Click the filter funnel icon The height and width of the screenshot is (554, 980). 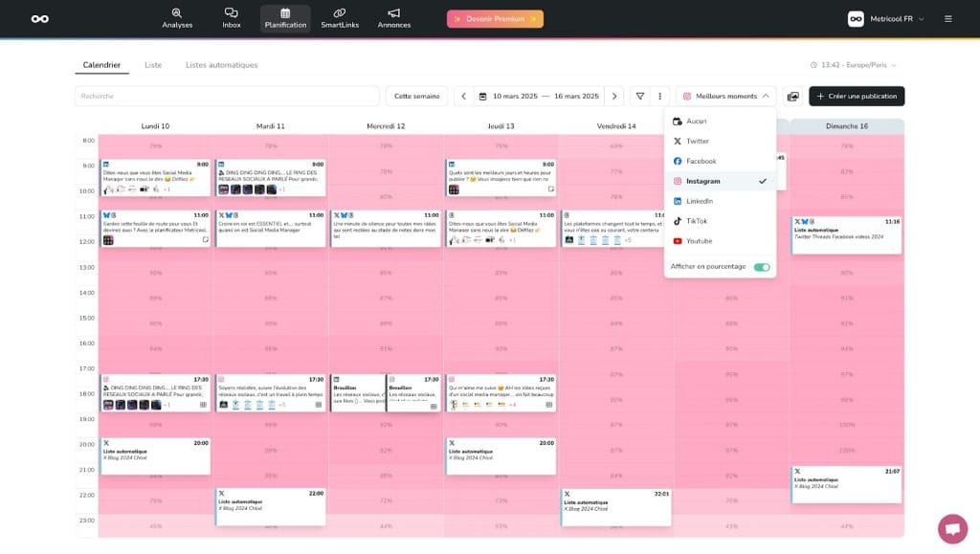[641, 97]
